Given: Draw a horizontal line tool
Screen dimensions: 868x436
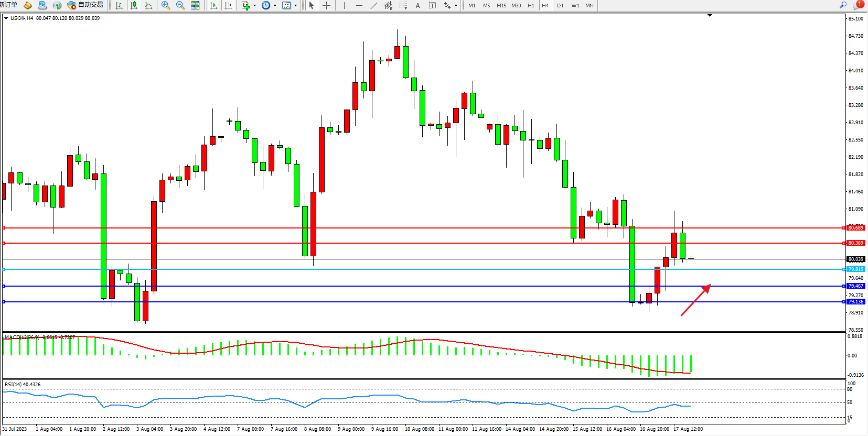Looking at the screenshot, I should pos(359,5).
